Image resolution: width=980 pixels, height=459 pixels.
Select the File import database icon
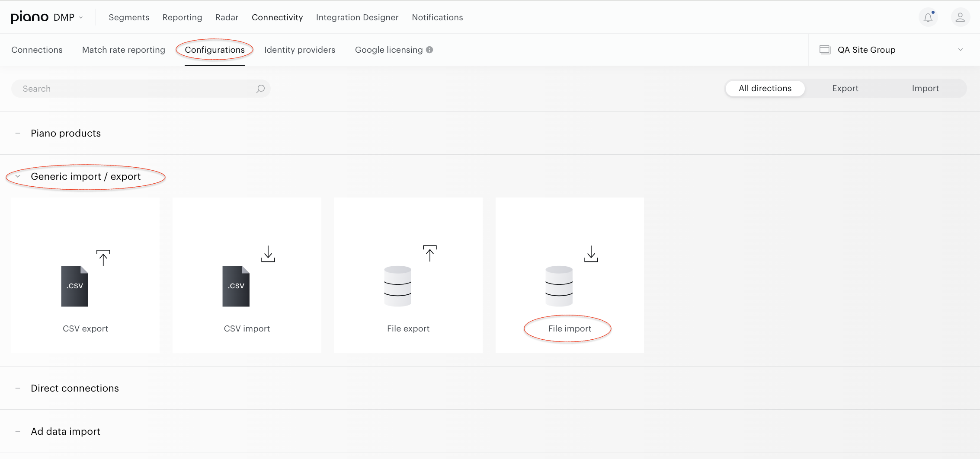coord(559,286)
